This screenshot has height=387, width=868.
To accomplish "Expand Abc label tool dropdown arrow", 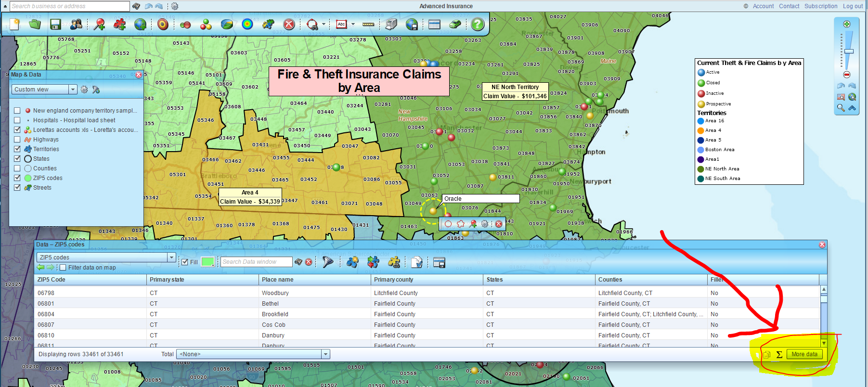I will pos(353,24).
